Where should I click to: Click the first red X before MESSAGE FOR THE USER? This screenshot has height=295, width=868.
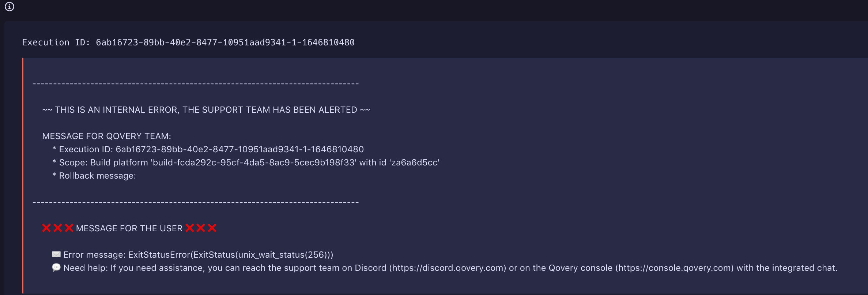click(x=46, y=228)
